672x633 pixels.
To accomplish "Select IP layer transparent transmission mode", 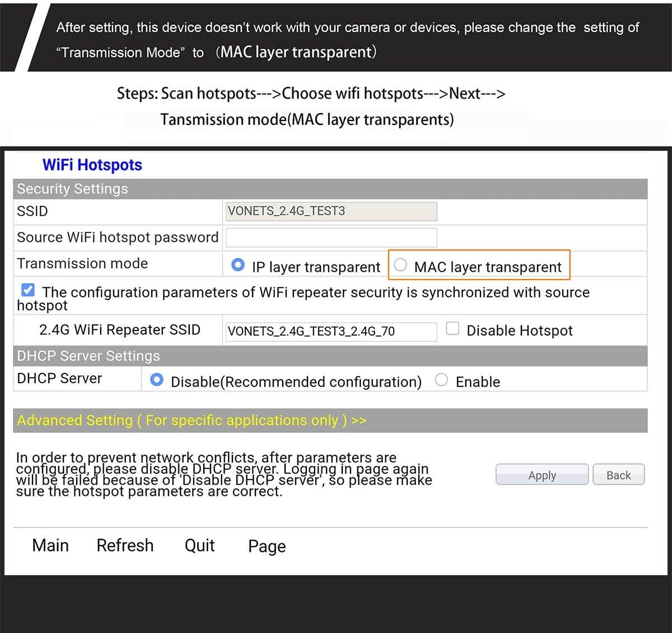I will point(238,265).
